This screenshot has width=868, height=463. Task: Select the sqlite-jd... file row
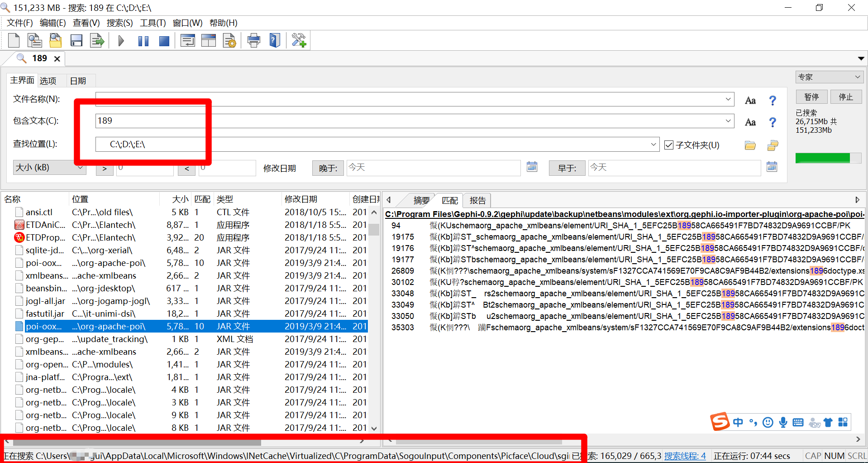point(191,250)
